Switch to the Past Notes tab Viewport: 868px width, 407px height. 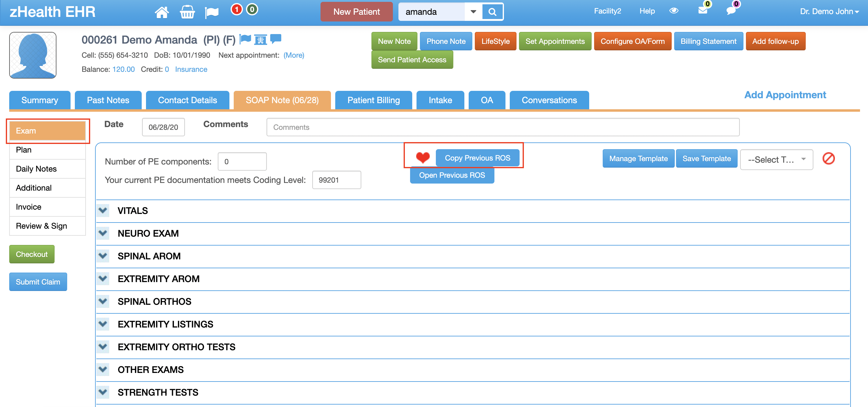[x=108, y=100]
